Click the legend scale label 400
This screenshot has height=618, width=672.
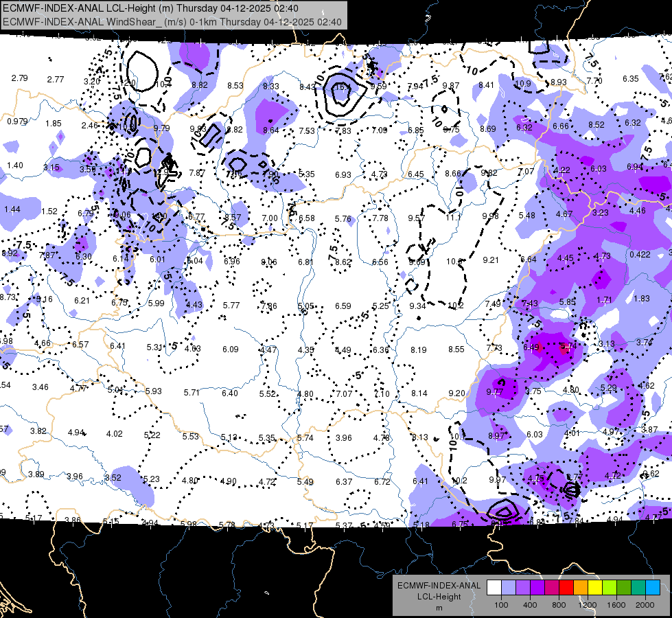(530, 605)
